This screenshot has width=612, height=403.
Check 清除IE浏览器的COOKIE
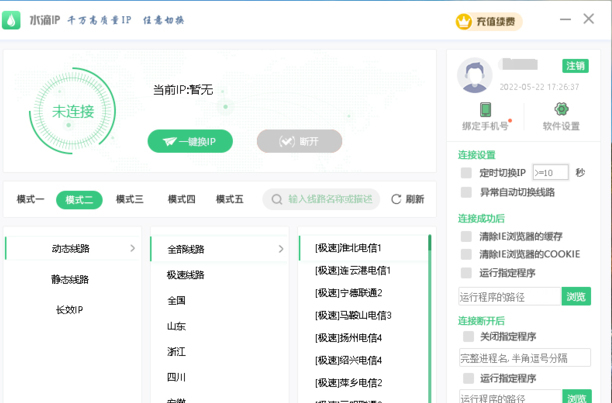[x=466, y=254]
